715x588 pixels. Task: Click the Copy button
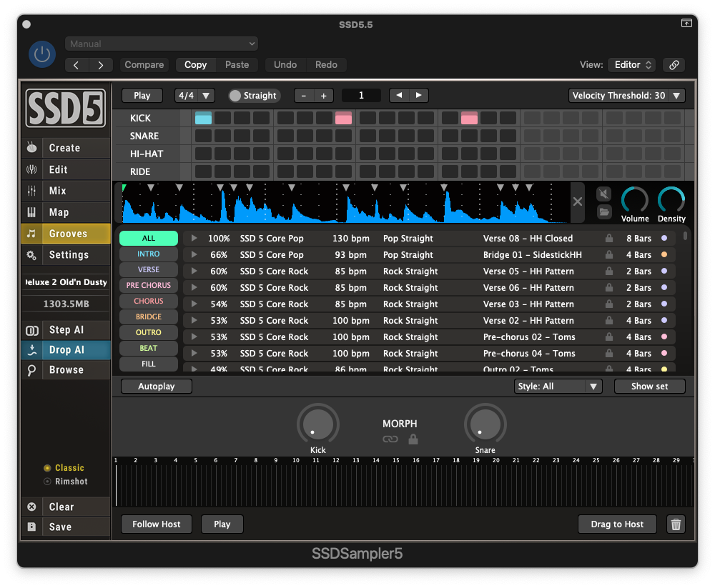click(196, 65)
